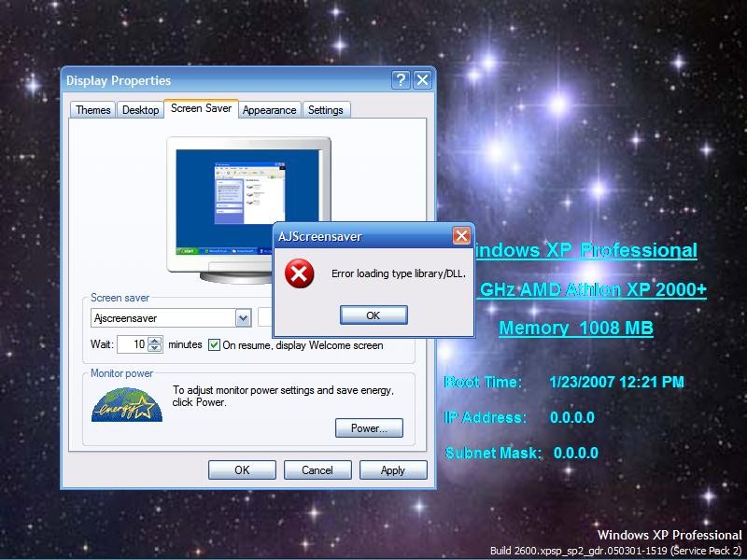Click the Energy Star logo
The width and height of the screenshot is (747, 560).
[127, 405]
